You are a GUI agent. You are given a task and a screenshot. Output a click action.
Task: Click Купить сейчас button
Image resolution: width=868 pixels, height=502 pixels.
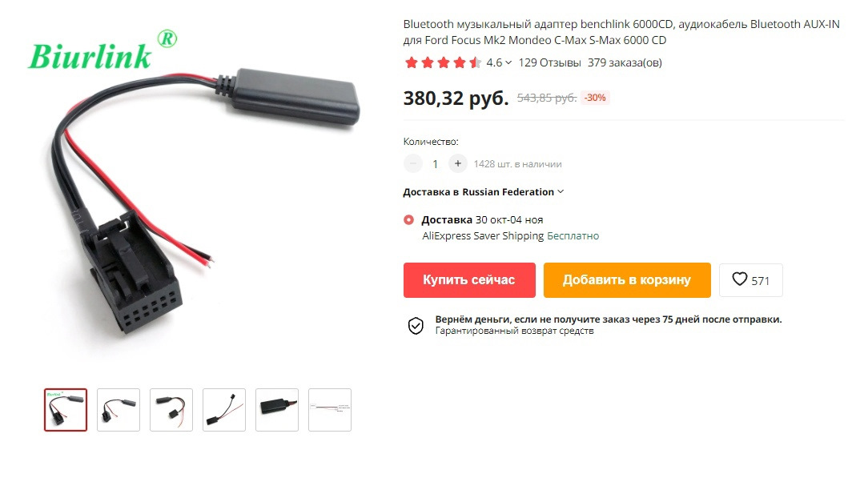pyautogui.click(x=469, y=280)
